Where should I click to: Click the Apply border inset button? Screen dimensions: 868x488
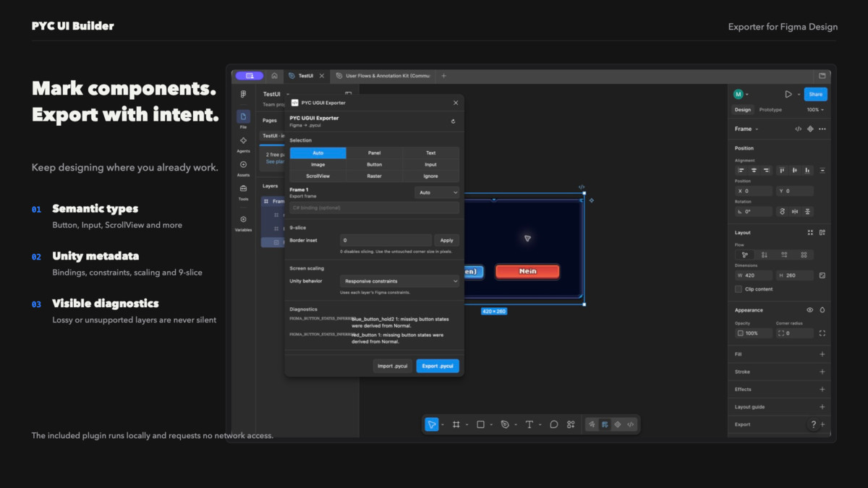[447, 240]
